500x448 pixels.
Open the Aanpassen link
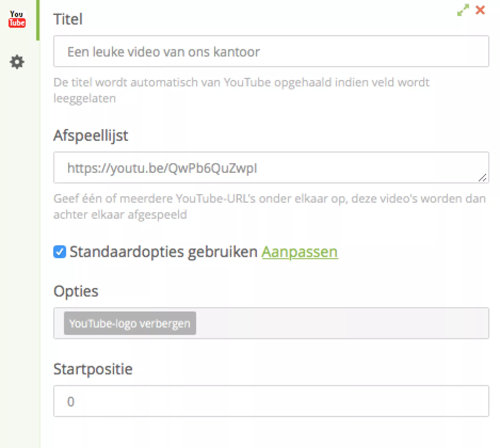[299, 252]
